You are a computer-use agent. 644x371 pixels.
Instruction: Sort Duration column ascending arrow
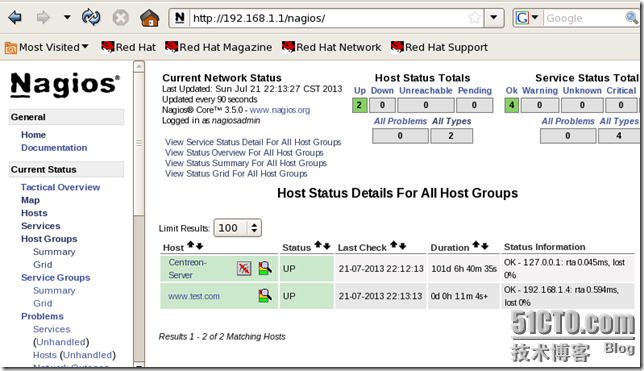(x=476, y=245)
